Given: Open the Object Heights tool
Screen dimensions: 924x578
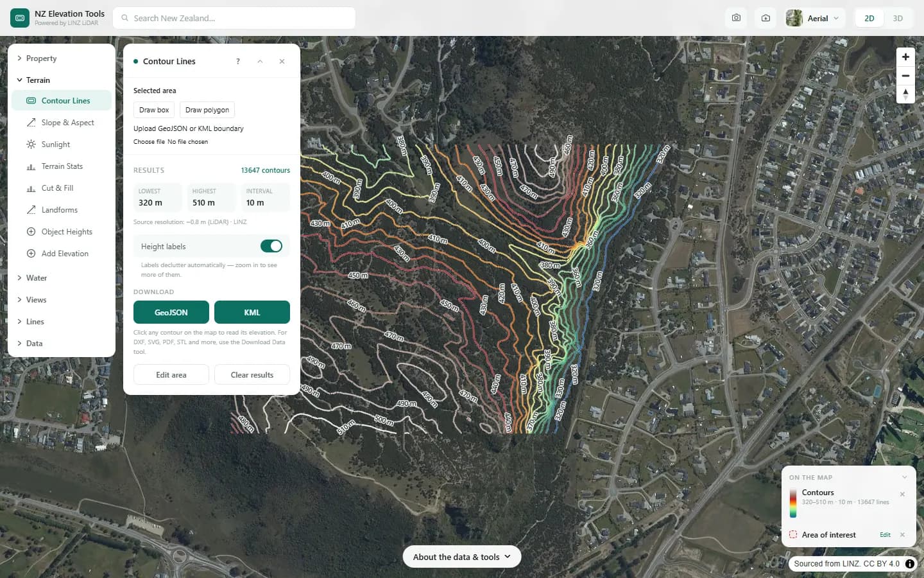Looking at the screenshot, I should coord(62,232).
